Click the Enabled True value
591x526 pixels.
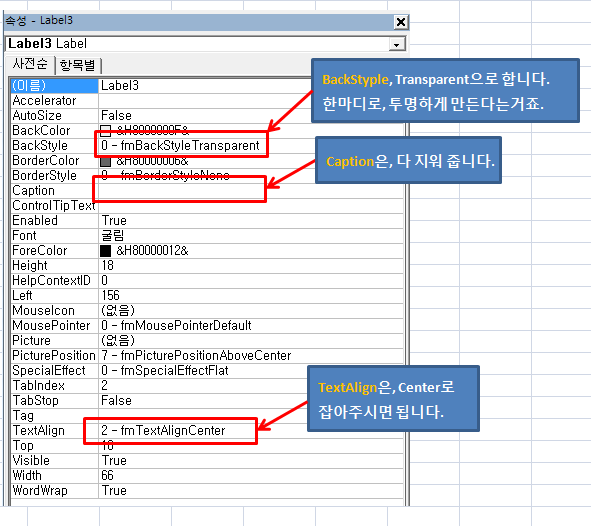[114, 220]
